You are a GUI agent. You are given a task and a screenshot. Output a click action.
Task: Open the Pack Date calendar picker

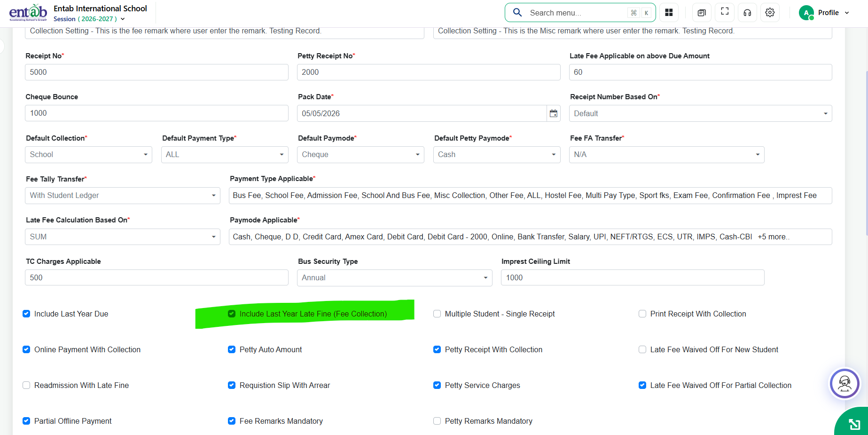click(554, 113)
